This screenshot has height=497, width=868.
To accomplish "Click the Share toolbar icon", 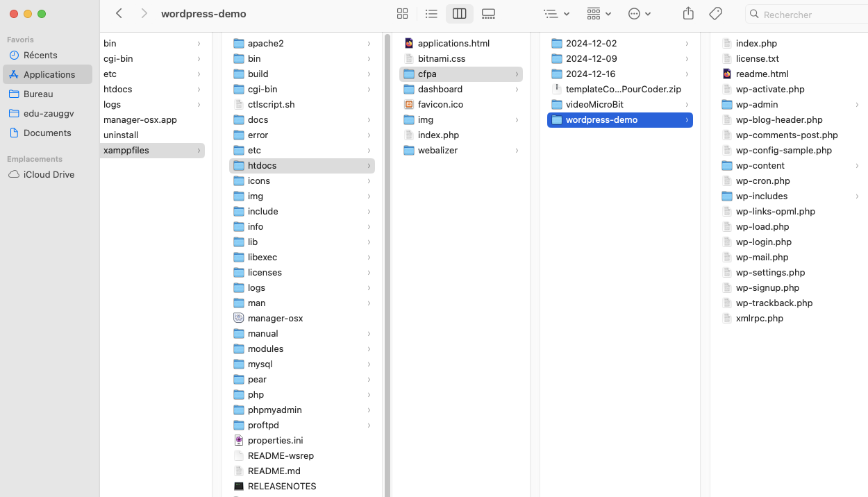I will [688, 14].
